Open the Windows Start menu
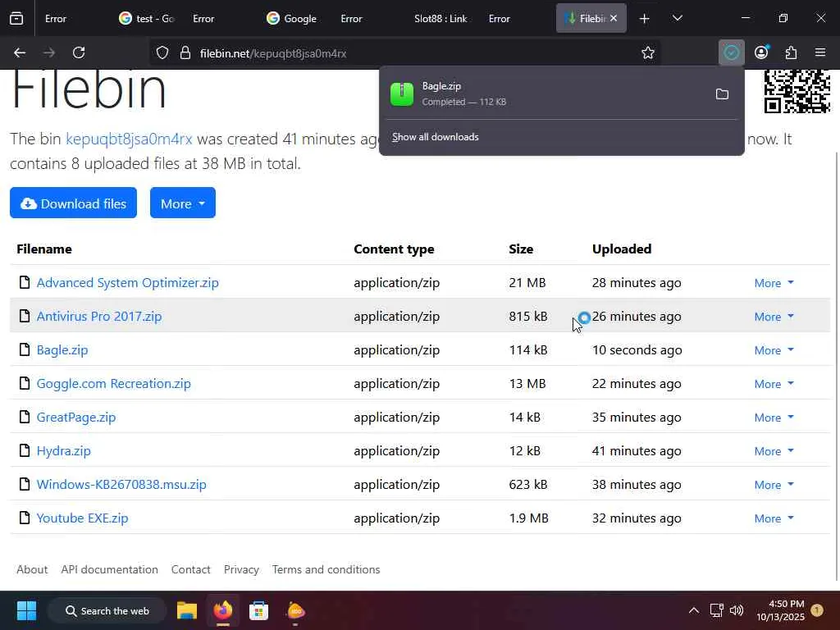 point(26,610)
